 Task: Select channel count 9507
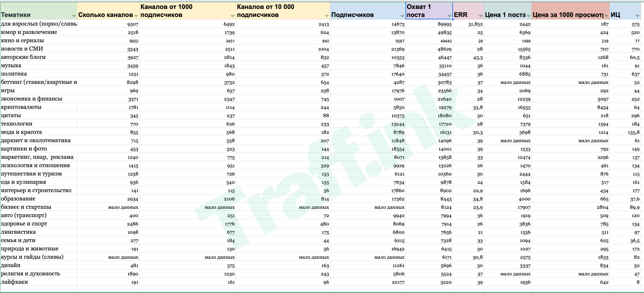(108, 24)
